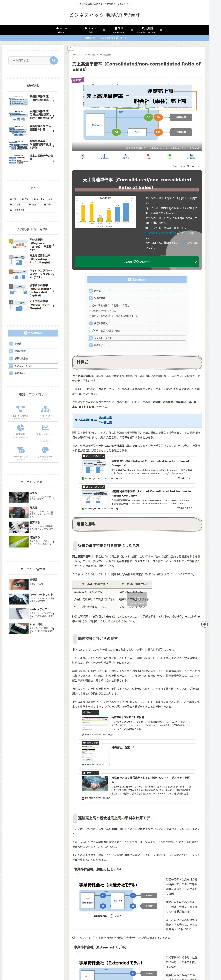Focus the サイト内を検索 search field
Image resolution: width=221 pixels, height=980 pixels.
[29, 60]
